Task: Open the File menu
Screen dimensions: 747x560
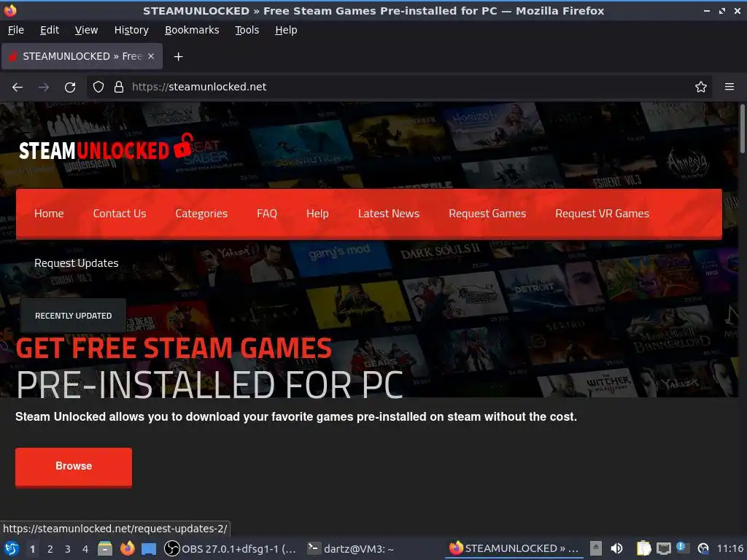Action: click(x=16, y=30)
